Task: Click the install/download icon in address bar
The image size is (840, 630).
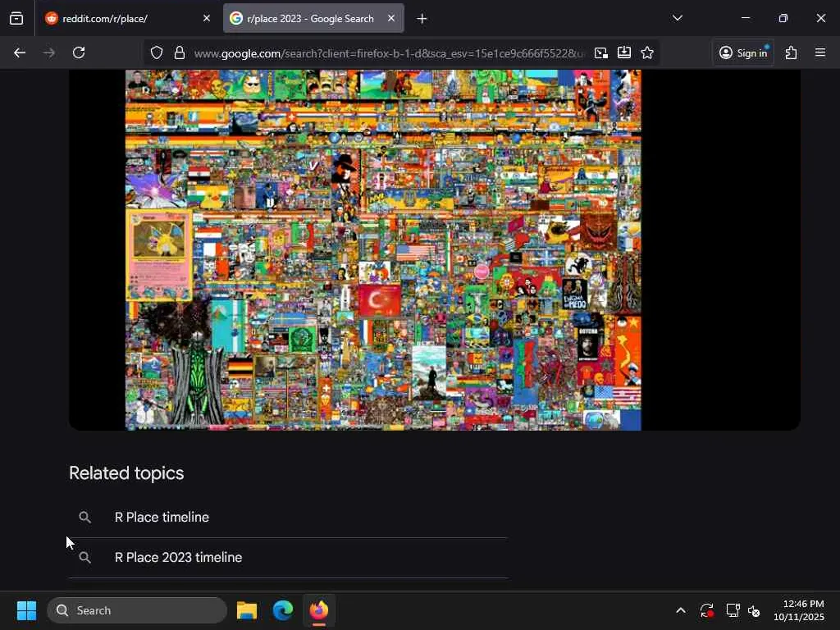Action: [x=624, y=52]
